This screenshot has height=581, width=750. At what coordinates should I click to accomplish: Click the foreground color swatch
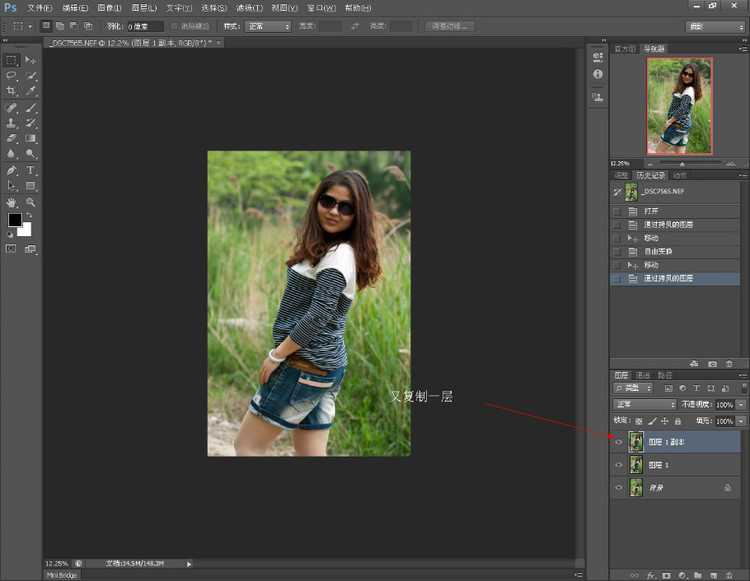coord(15,220)
